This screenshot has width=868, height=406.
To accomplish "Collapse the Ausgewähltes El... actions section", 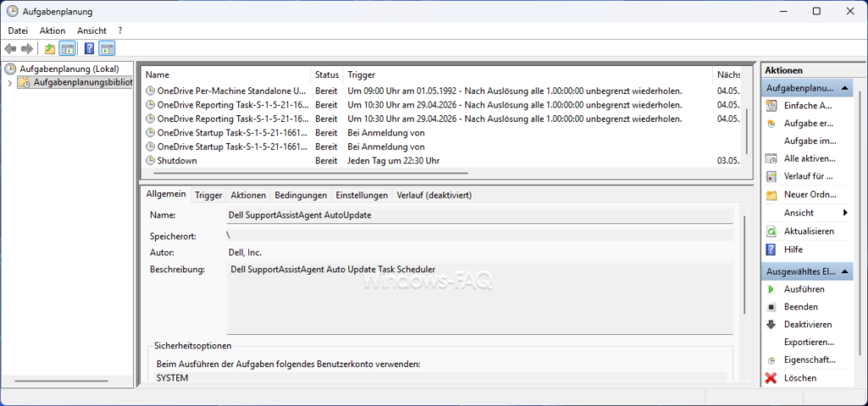I will 845,271.
